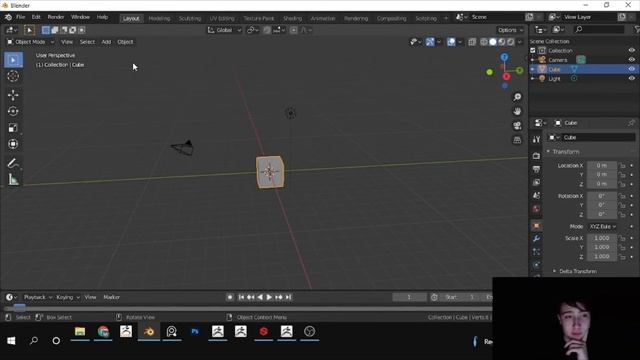This screenshot has width=640, height=360.
Task: Pick the Rotate tool
Action: pos(13,111)
